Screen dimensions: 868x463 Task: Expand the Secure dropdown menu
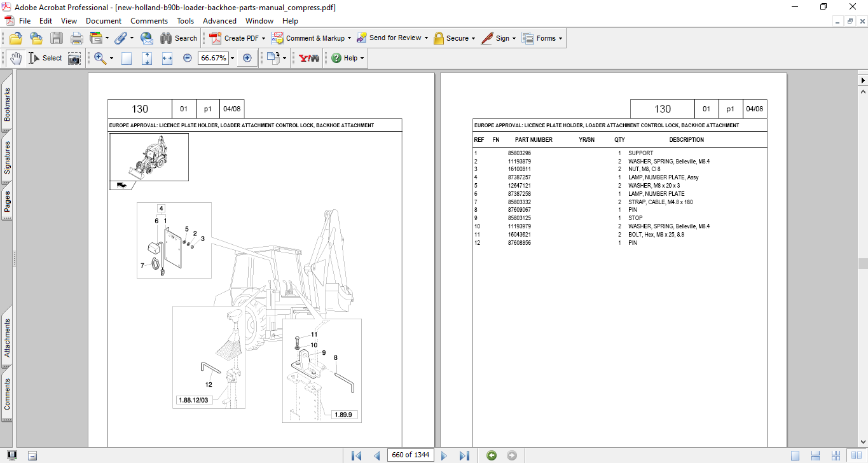pyautogui.click(x=474, y=38)
